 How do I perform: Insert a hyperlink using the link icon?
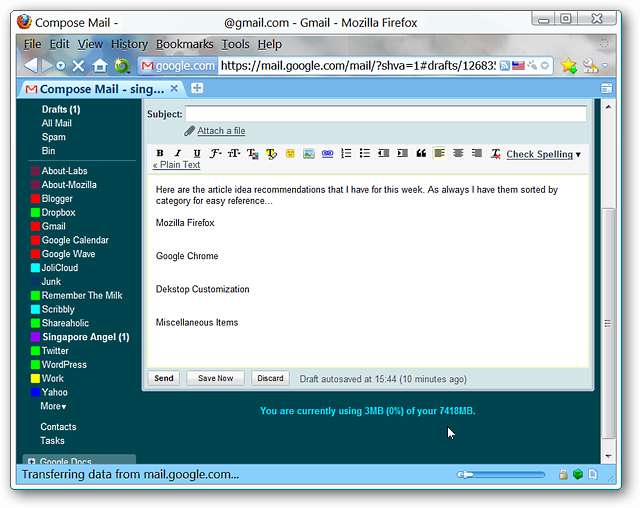(x=327, y=154)
